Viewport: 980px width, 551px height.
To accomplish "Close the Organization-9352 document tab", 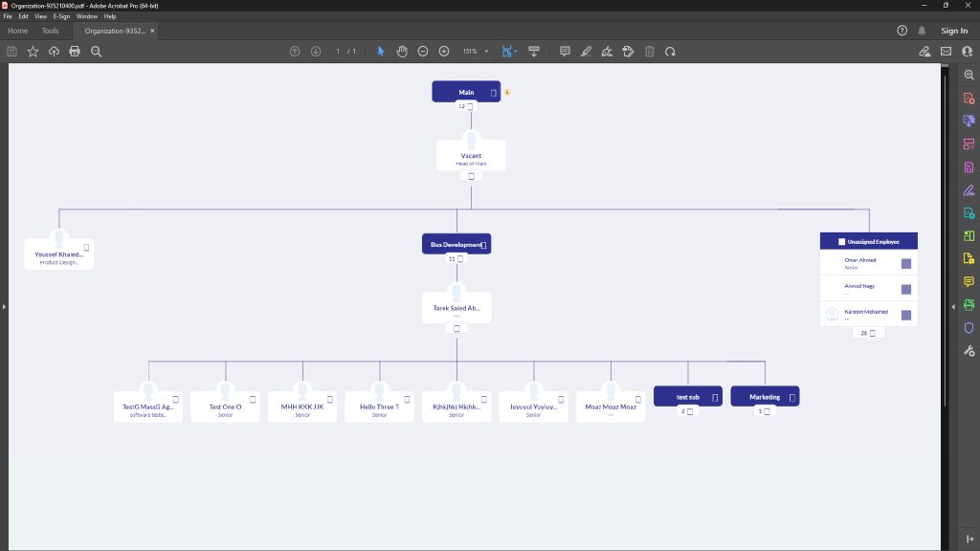I will [x=152, y=31].
